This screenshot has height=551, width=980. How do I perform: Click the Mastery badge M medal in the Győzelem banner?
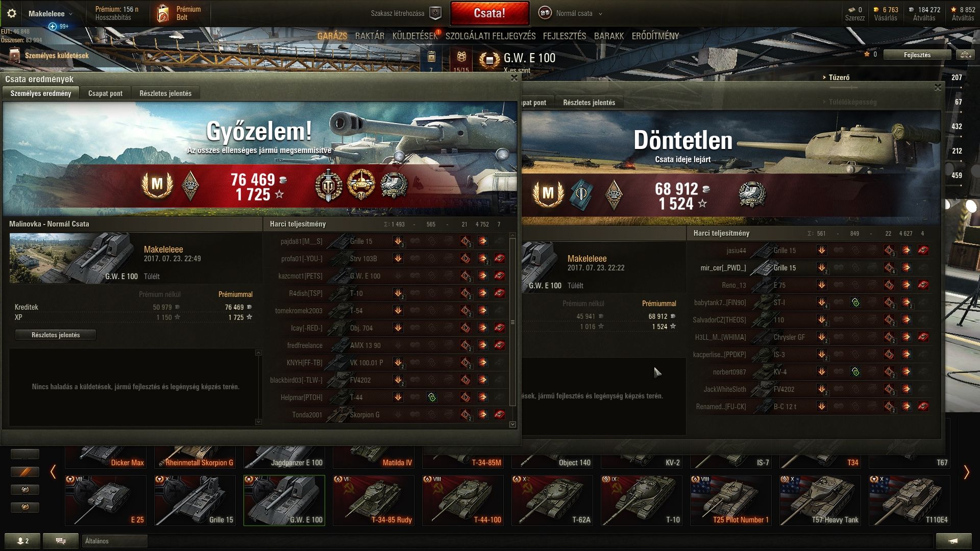coord(157,185)
